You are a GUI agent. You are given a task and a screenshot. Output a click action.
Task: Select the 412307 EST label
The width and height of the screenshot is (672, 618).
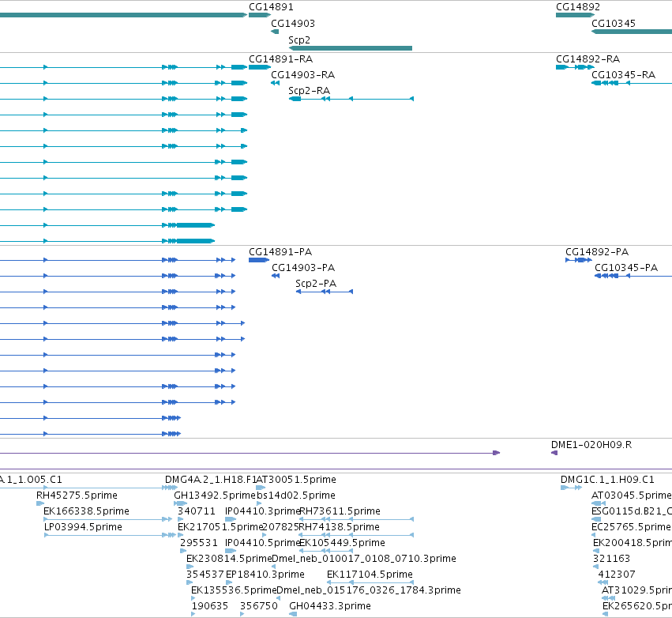[x=617, y=575]
